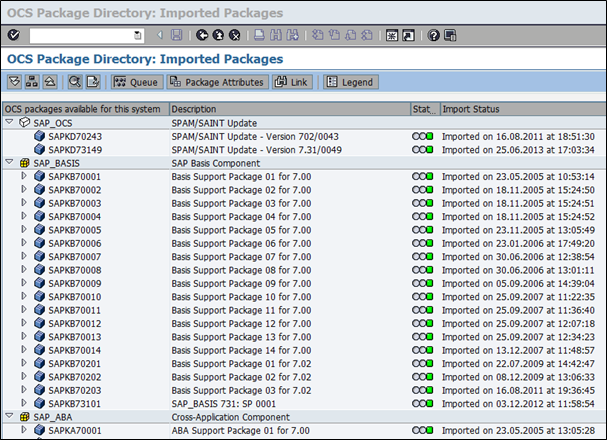Viewport: 607px width, 440px height.
Task: Select the SAPKB70201 package name
Action: pyautogui.click(x=75, y=364)
